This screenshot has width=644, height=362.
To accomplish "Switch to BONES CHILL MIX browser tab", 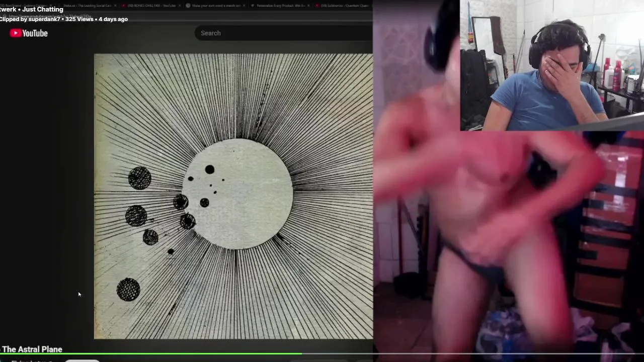I will coord(151,6).
